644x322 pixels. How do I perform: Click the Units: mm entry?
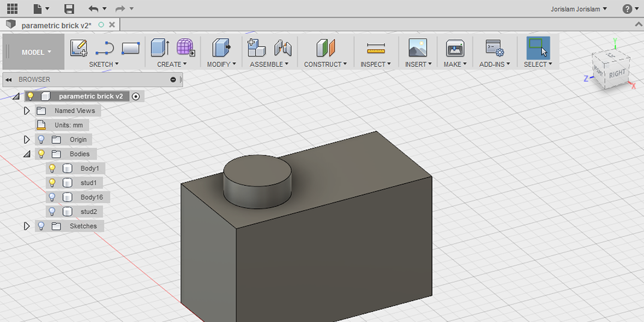(69, 125)
